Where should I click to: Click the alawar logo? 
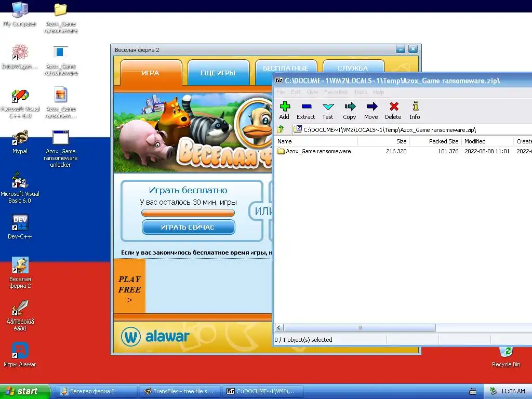(155, 337)
